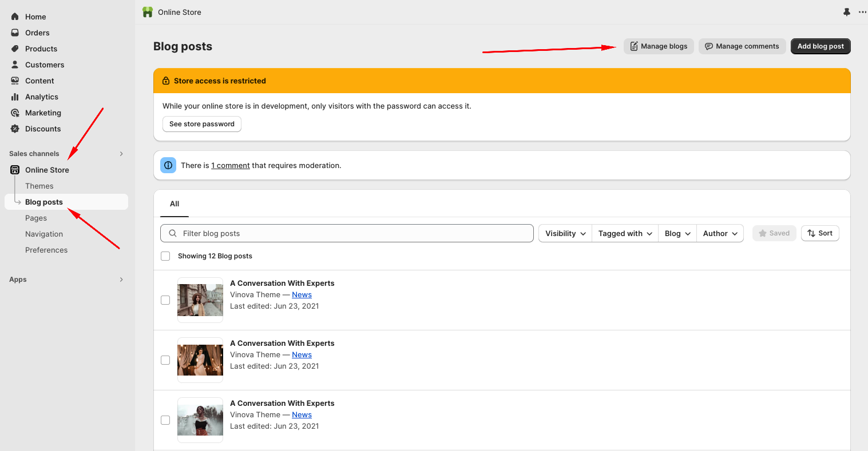Click the three-dot overflow menu icon
The image size is (868, 451).
point(862,11)
